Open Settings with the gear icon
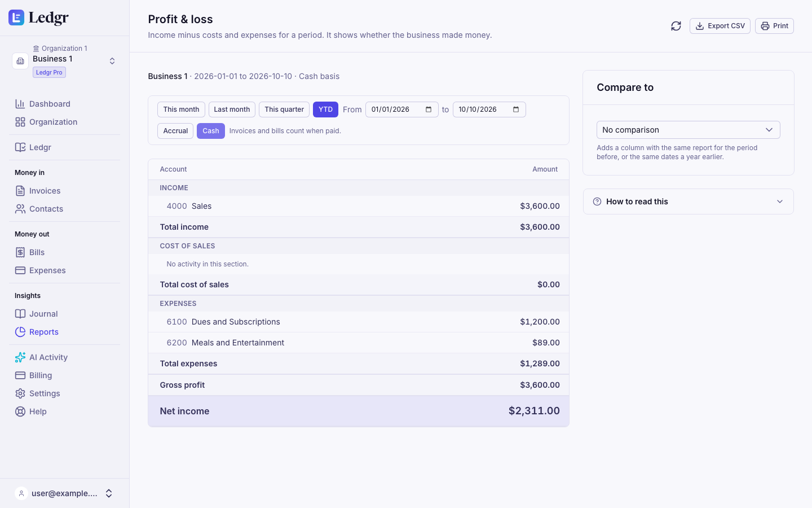Viewport: 812px width, 508px height. tap(64, 393)
